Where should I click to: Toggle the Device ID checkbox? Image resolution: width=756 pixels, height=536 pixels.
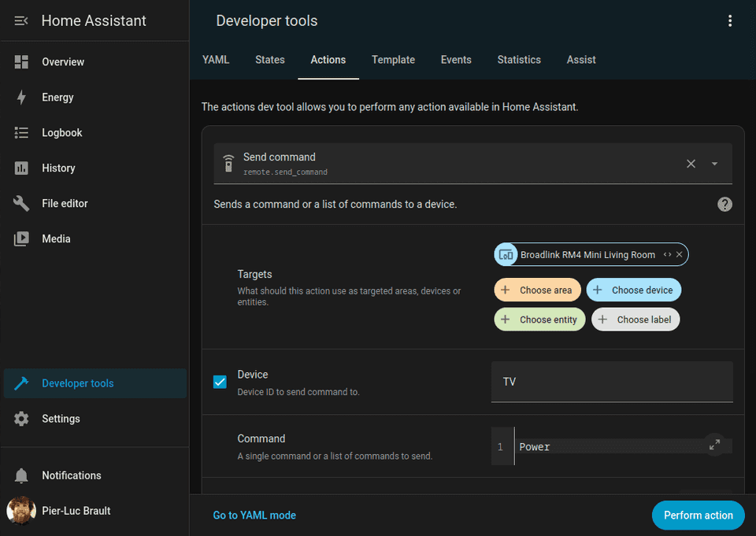pyautogui.click(x=220, y=382)
